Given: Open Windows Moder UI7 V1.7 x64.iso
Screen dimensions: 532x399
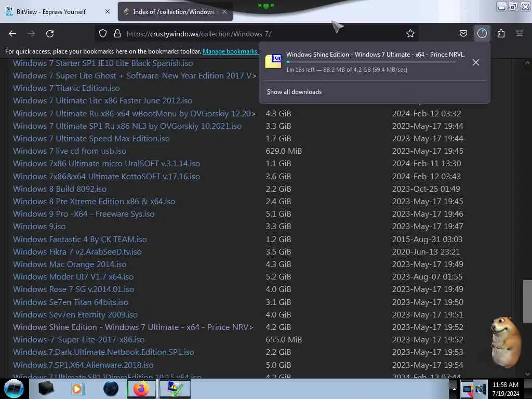Looking at the screenshot, I should [x=73, y=277].
